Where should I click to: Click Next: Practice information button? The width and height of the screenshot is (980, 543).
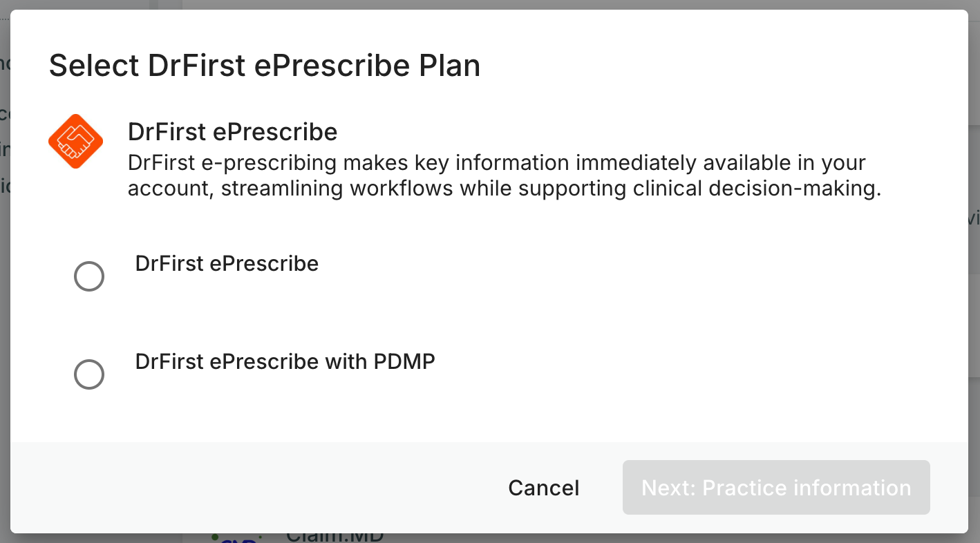click(x=776, y=488)
